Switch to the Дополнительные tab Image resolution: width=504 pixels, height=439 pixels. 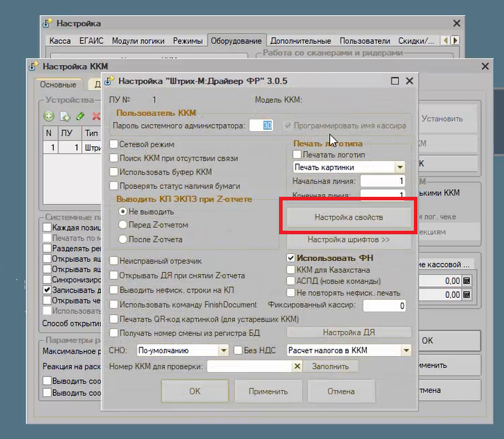301,41
